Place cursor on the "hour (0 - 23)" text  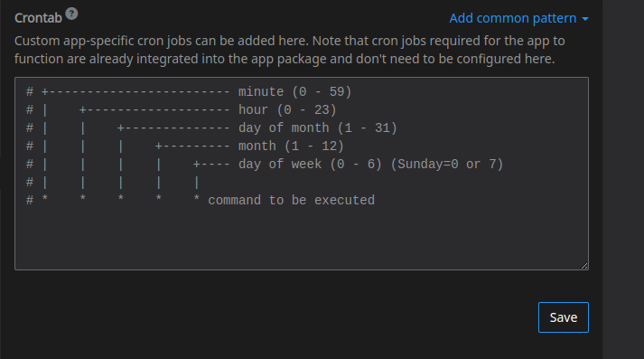(x=287, y=109)
